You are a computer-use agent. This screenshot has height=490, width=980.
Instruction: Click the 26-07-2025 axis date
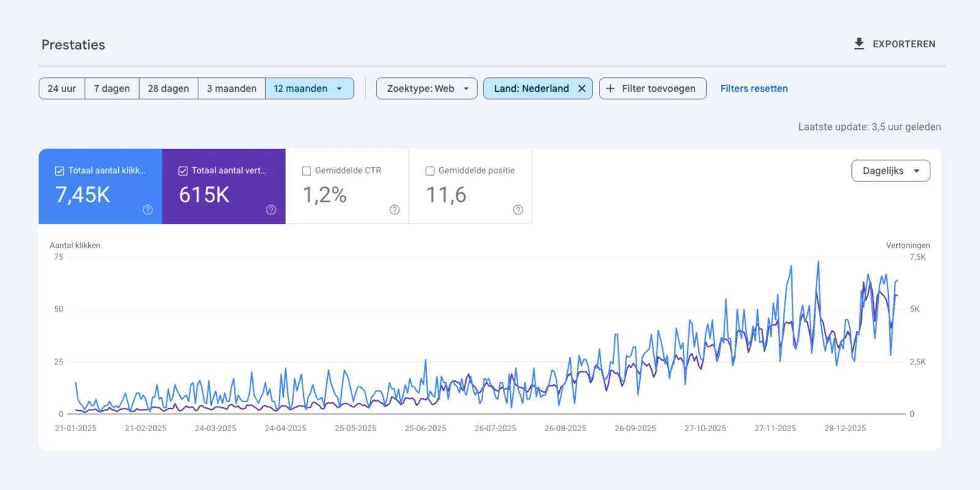(x=496, y=429)
